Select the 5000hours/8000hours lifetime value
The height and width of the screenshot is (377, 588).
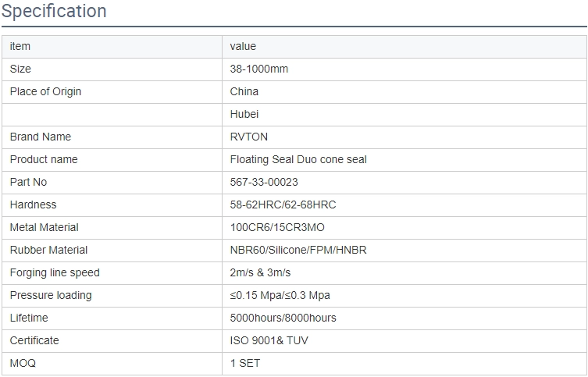click(x=283, y=318)
